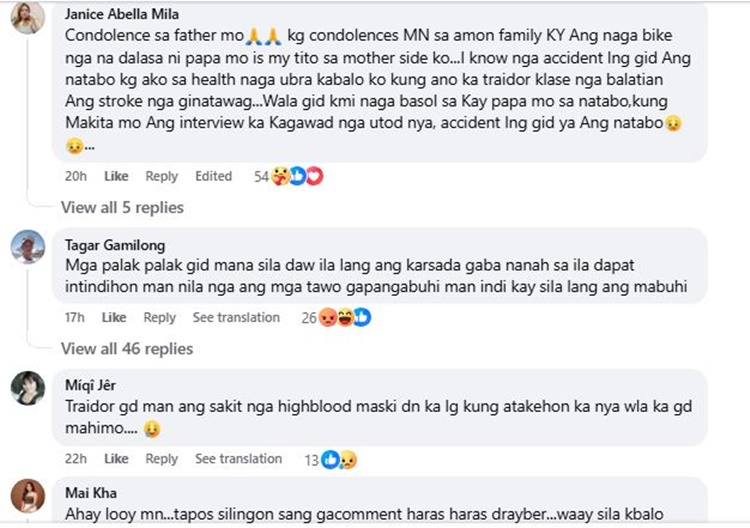View reaction emojis on Janice's comment
Screen dimensions: 750x528
point(298,176)
